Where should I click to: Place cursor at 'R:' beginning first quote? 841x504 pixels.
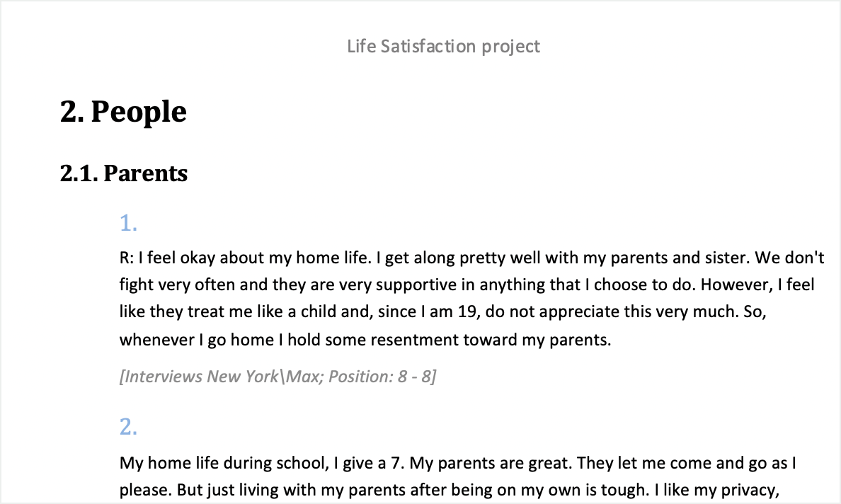pos(127,258)
